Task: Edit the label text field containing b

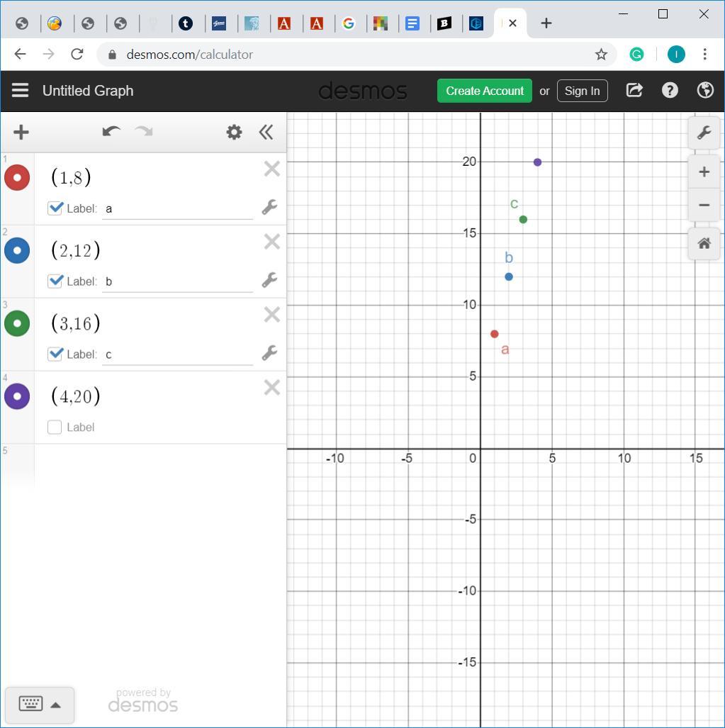Action: click(177, 282)
